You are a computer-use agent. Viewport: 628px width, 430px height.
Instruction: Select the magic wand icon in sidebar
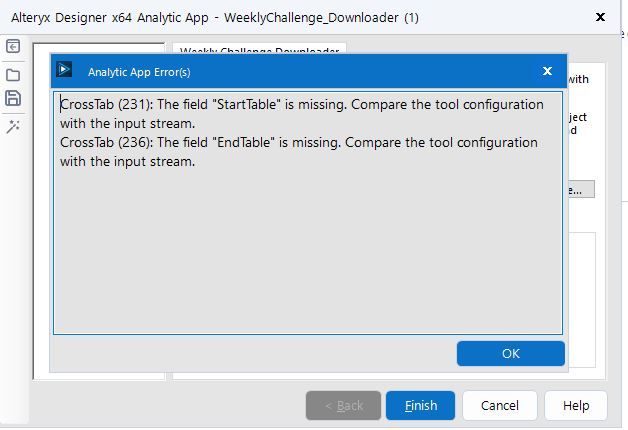pos(13,127)
